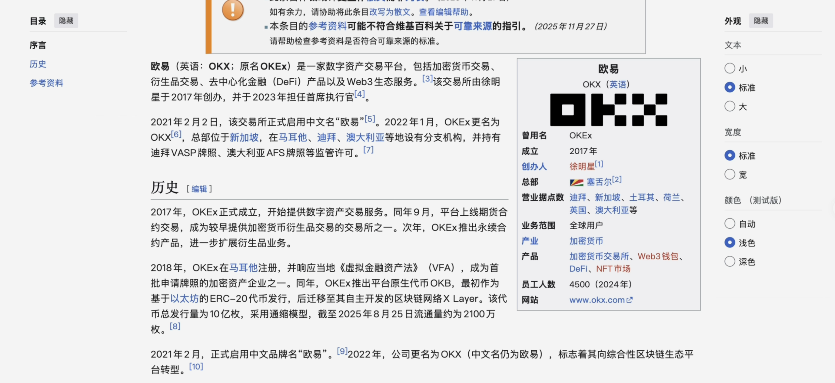The width and height of the screenshot is (835, 383).
Task: Open the 英语 link under the infobox title
Action: pos(618,84)
